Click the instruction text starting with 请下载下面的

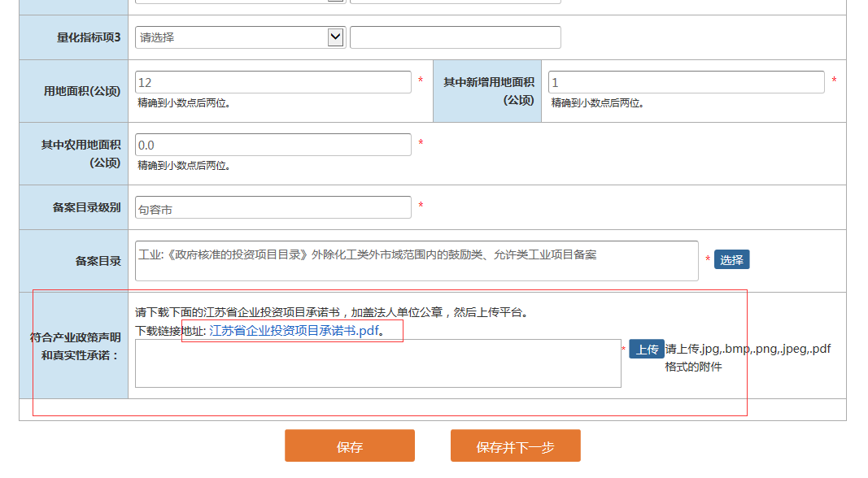click(x=334, y=312)
